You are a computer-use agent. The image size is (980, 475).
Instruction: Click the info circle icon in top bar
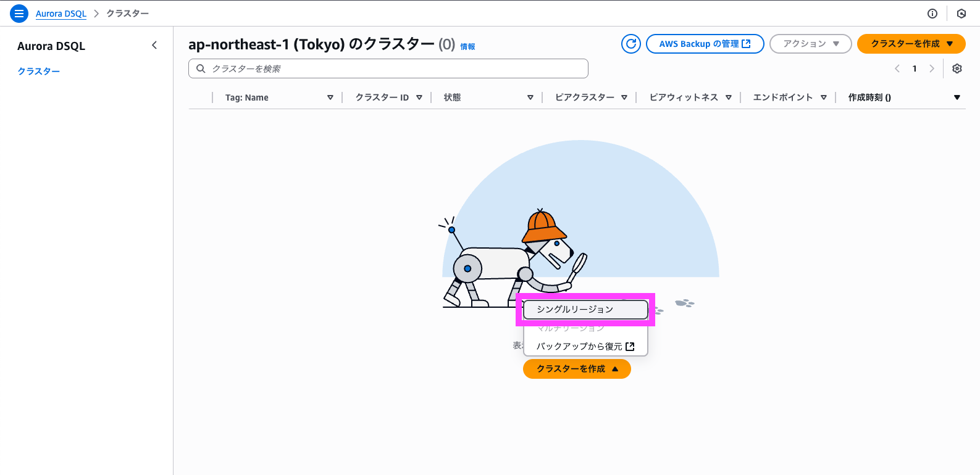point(932,14)
